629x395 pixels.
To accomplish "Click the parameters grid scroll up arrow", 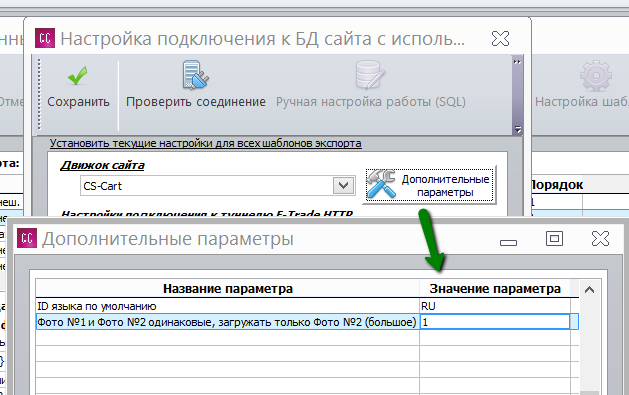I will click(x=589, y=290).
